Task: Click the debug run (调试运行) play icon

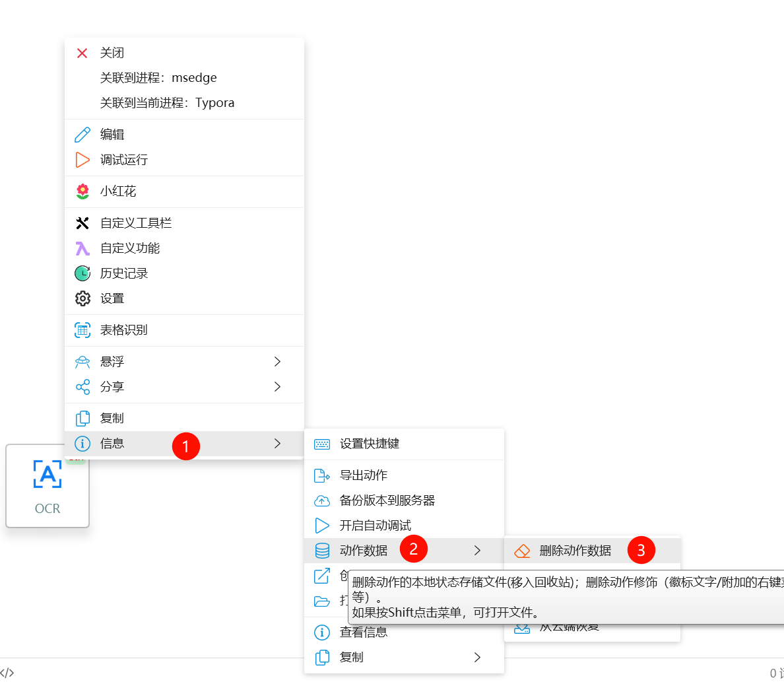Action: click(x=82, y=160)
